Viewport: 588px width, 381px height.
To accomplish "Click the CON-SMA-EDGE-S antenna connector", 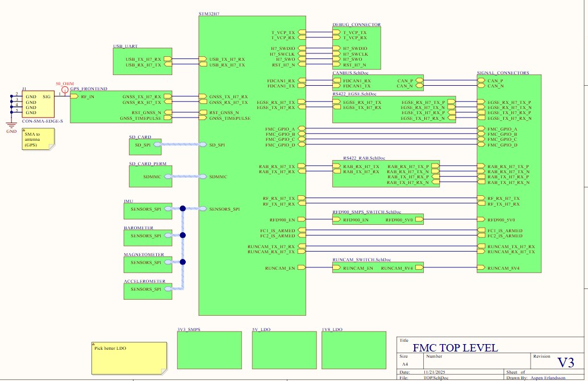I will 37,104.
